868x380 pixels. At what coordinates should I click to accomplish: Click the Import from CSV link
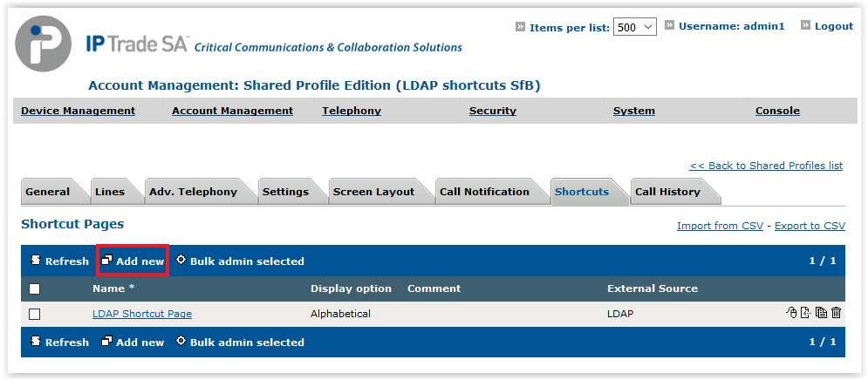(x=721, y=226)
